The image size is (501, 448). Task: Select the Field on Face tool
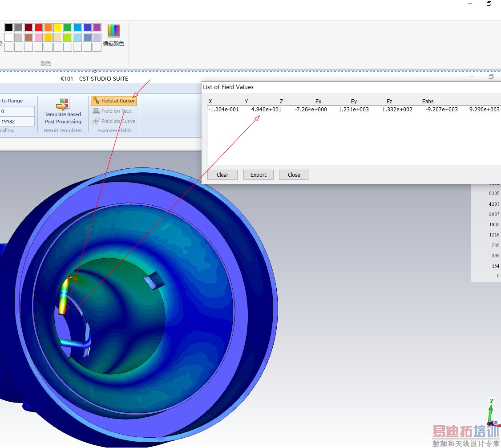point(112,111)
